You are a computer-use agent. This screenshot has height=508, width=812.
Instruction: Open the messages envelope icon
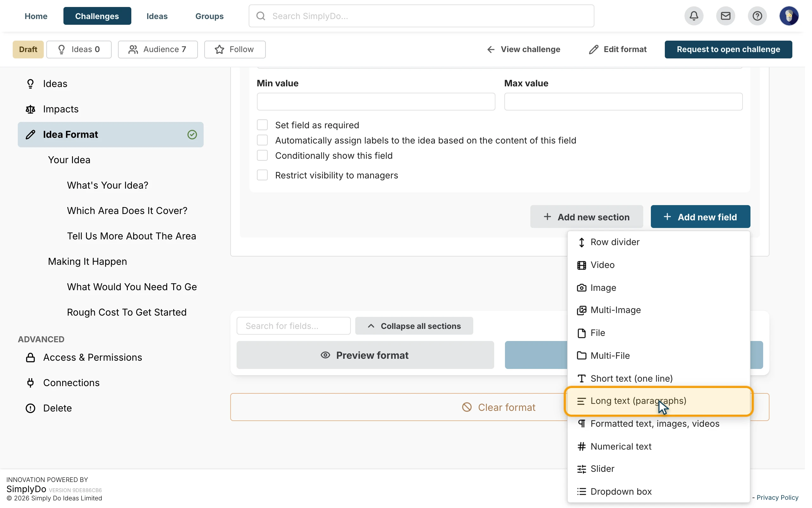725,16
